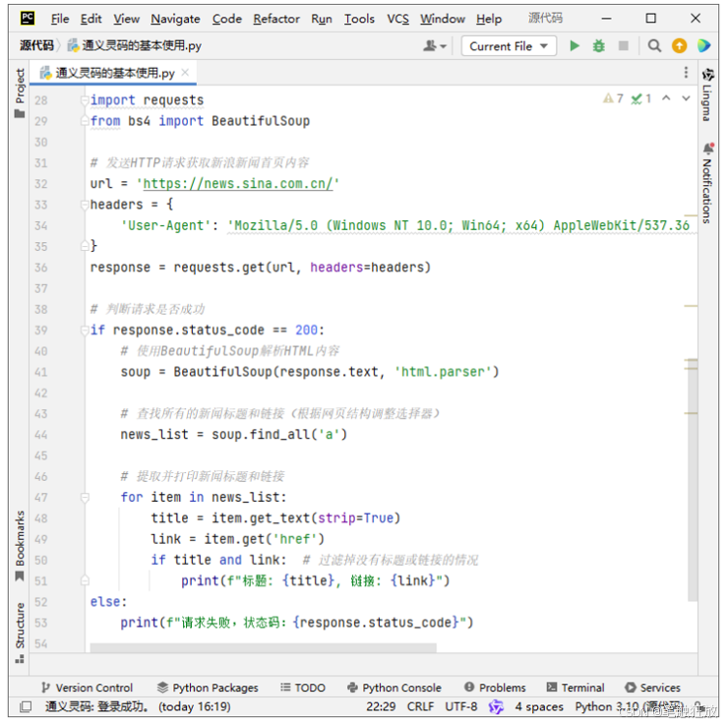Click the fold end marker at line 35

[84, 246]
